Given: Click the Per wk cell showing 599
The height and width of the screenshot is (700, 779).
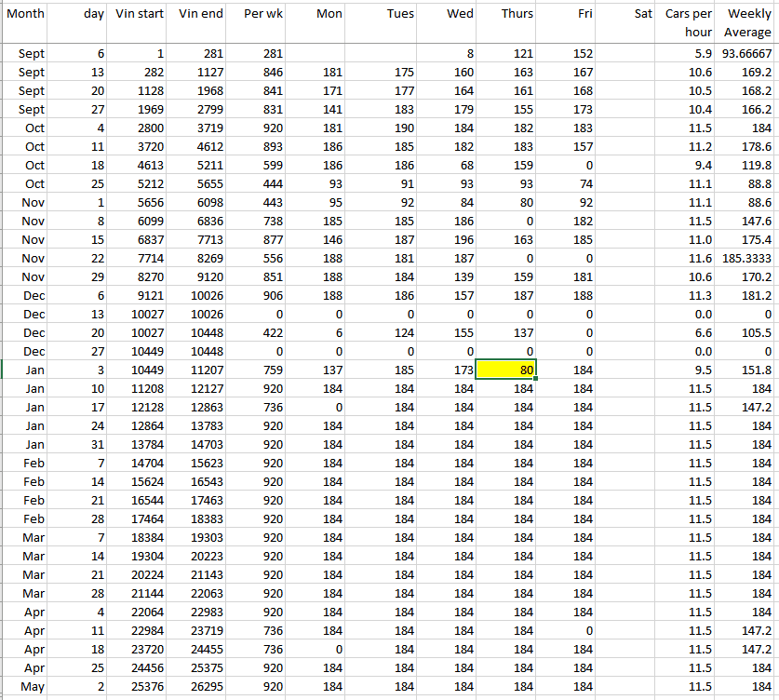Looking at the screenshot, I should pos(261,165).
